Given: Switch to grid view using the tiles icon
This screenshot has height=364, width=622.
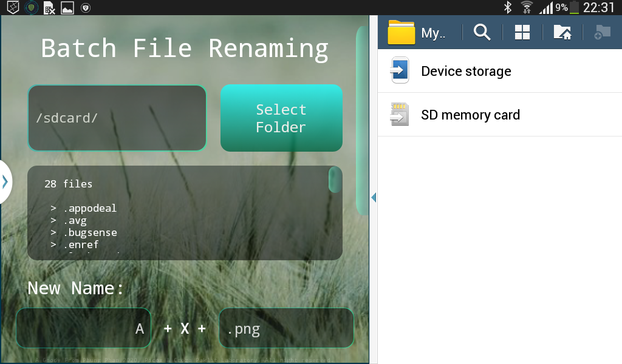Looking at the screenshot, I should 522,32.
